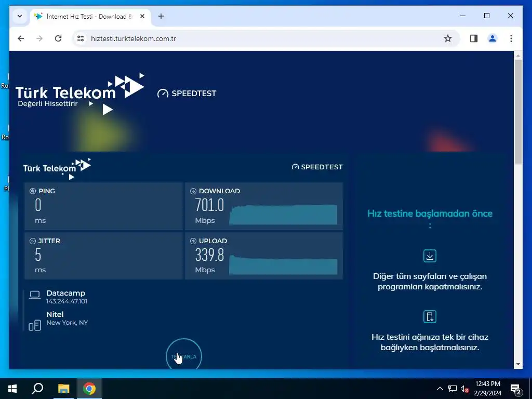Image resolution: width=532 pixels, height=399 pixels.
Task: Click the TEKRARLA retest circle button
Action: pyautogui.click(x=183, y=355)
